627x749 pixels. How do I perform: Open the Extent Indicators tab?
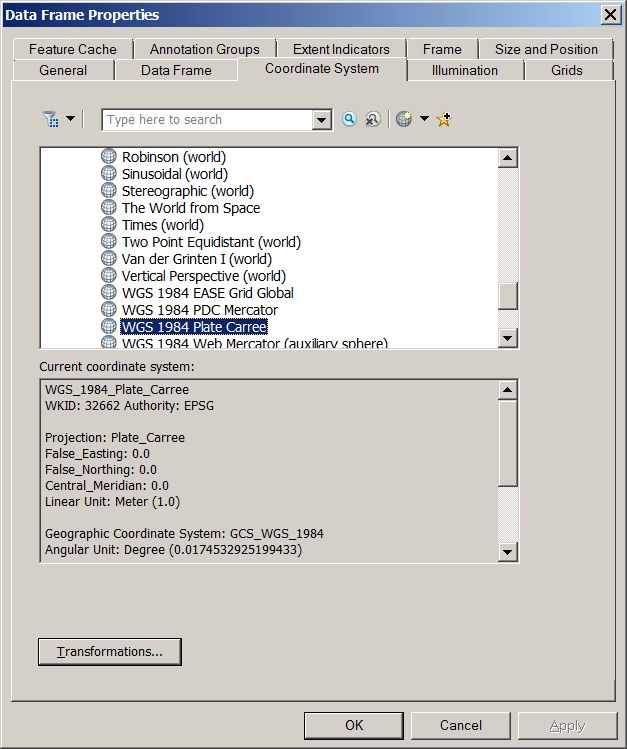tap(341, 49)
